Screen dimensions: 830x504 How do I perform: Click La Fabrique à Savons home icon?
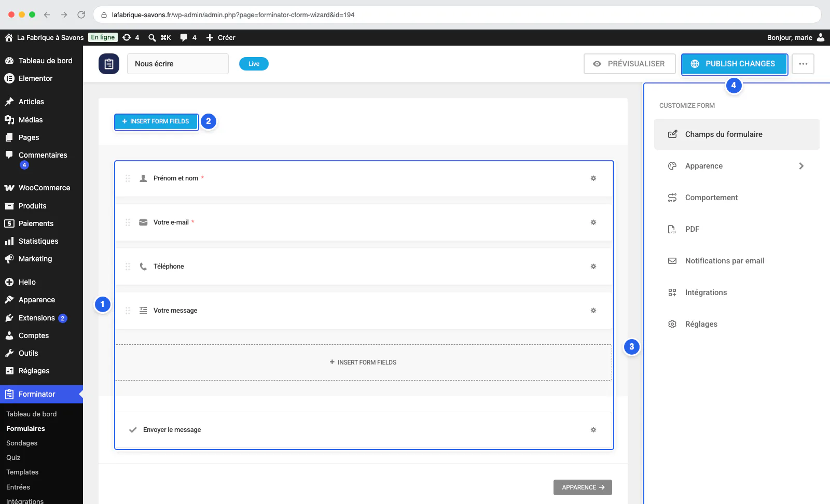(9, 37)
